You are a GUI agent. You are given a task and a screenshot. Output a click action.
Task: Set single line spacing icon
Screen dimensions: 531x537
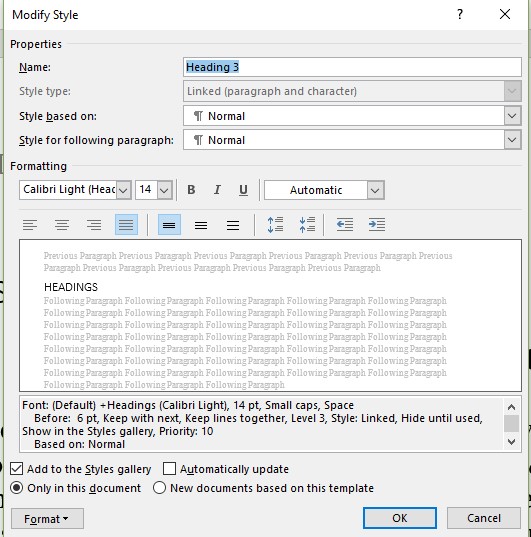click(170, 225)
